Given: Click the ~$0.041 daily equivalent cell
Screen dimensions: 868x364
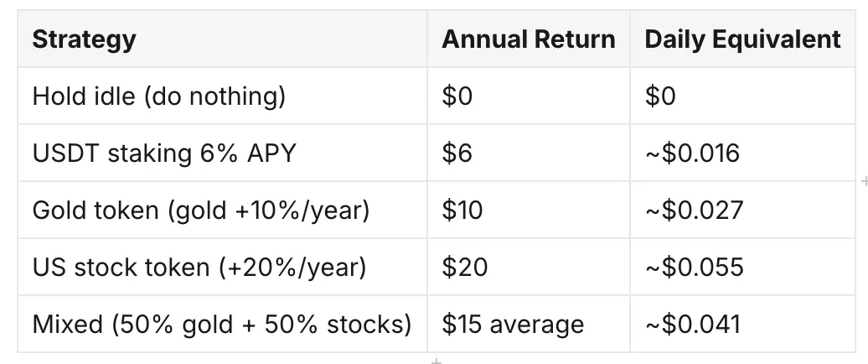Looking at the screenshot, I should (x=742, y=324).
